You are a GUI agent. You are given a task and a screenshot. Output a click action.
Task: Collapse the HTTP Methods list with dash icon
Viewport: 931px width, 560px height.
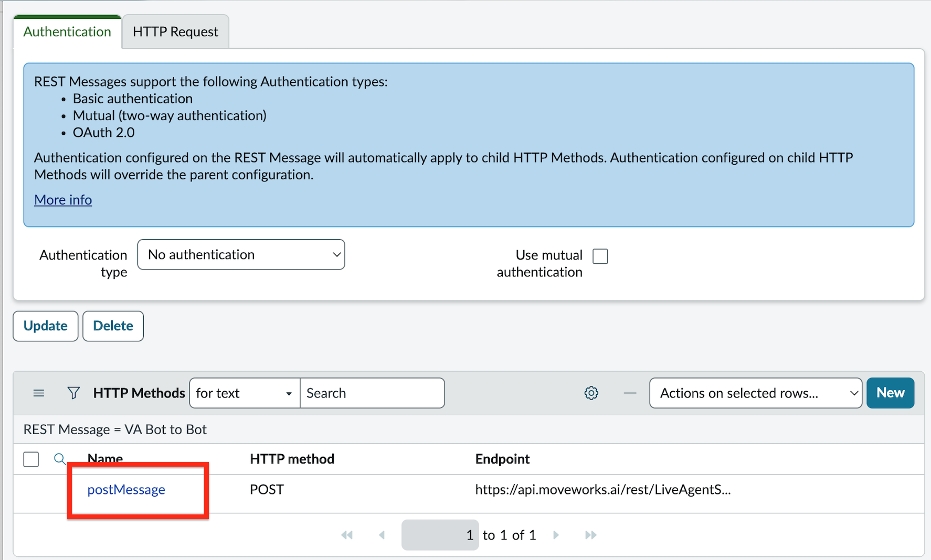(x=630, y=393)
